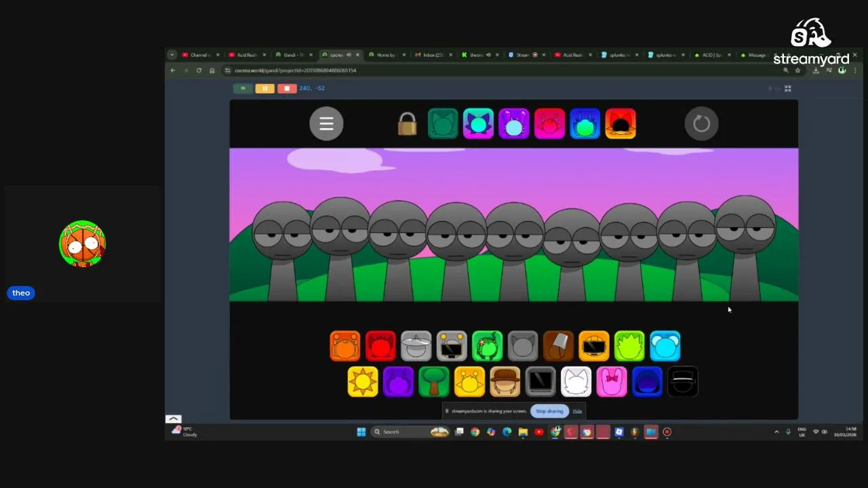868x488 pixels.
Task: Pick the black top-hat character icon
Action: point(683,382)
